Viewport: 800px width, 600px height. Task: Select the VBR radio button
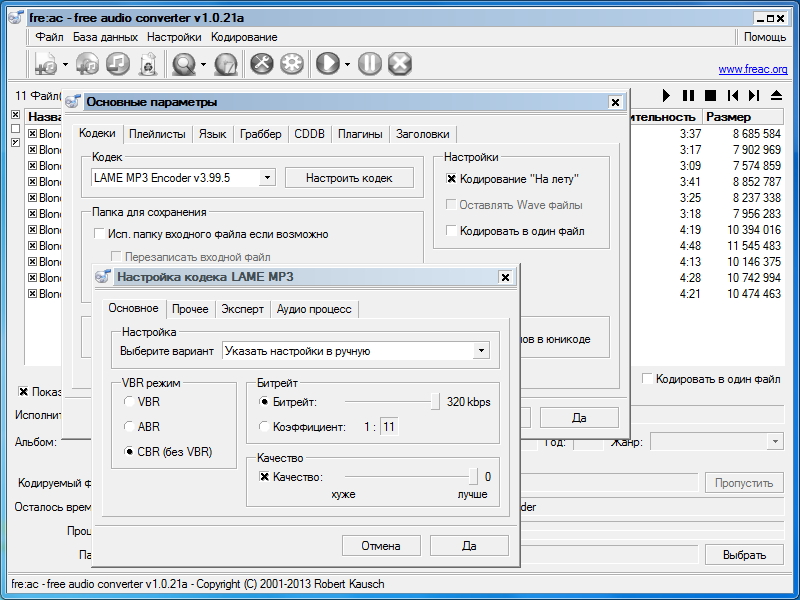pos(129,402)
